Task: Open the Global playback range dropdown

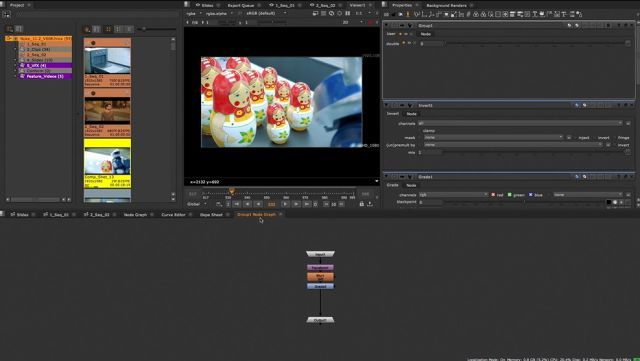Action: tap(197, 204)
